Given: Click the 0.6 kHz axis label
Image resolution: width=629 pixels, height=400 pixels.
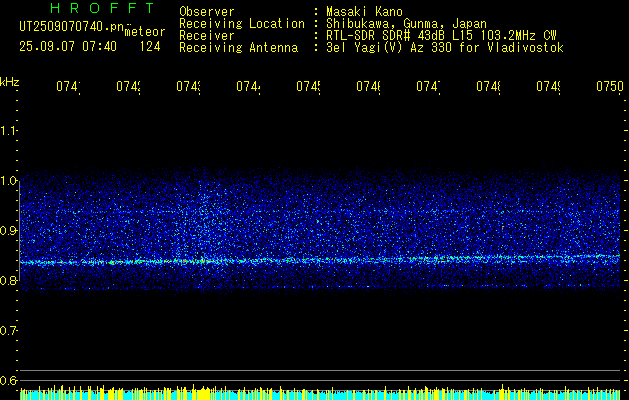Looking at the screenshot, I should tap(8, 380).
